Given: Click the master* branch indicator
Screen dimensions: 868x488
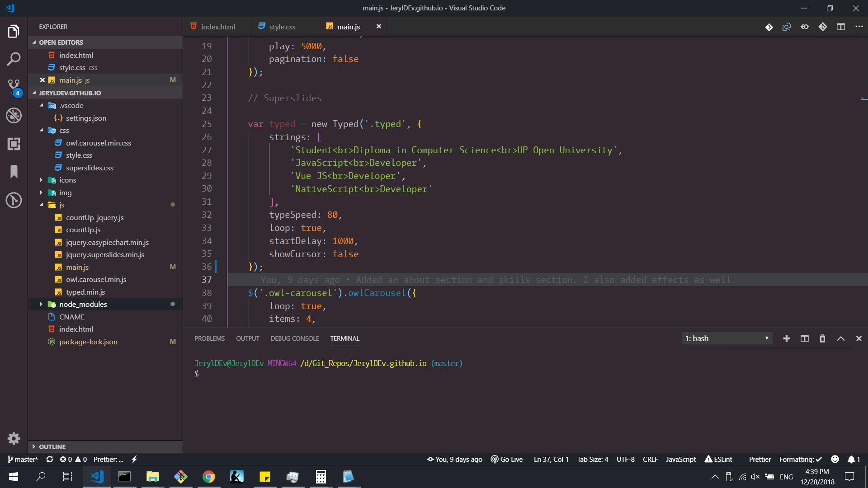Looking at the screenshot, I should pos(23,459).
